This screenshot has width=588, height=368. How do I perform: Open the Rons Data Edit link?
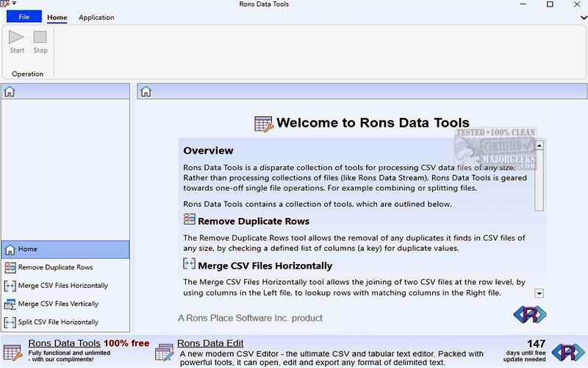click(x=210, y=343)
